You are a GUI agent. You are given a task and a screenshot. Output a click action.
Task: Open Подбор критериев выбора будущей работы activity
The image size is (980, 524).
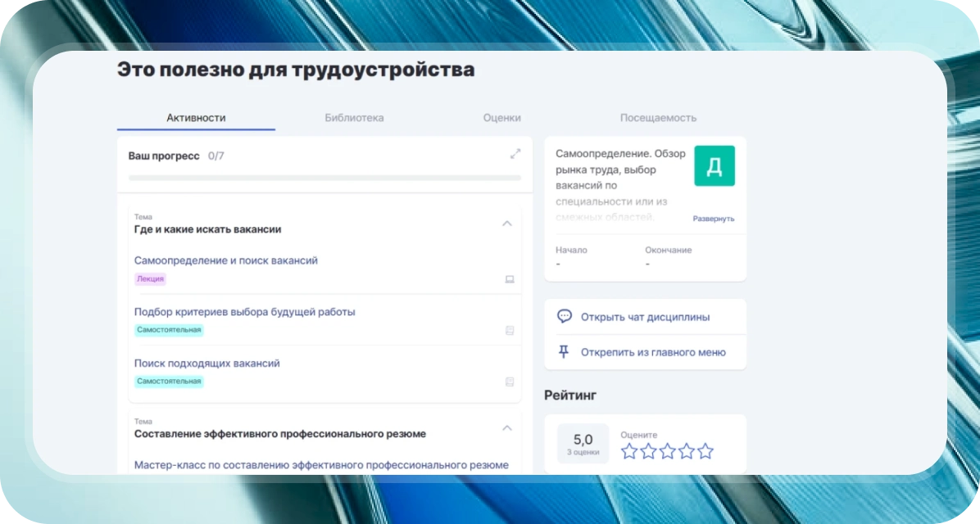coord(245,312)
